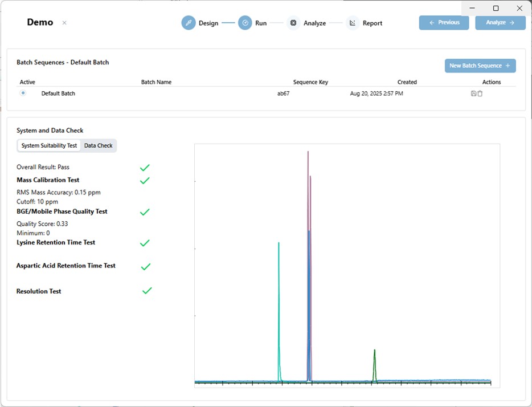532x407 pixels.
Task: Create a New Batch Sequence
Action: pyautogui.click(x=480, y=66)
